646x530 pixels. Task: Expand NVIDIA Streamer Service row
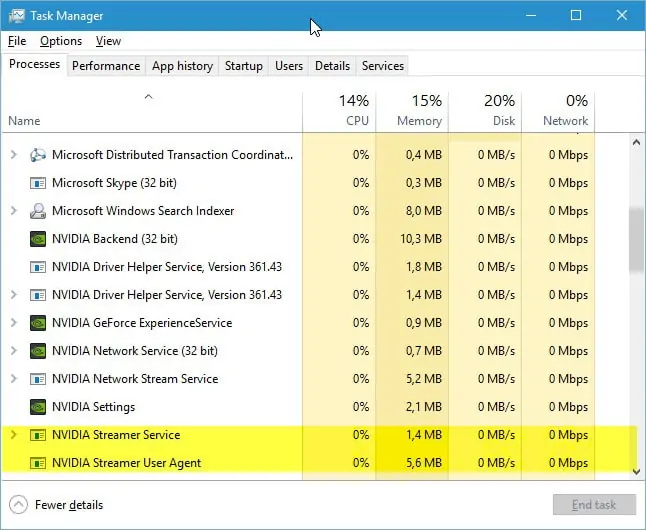(14, 435)
